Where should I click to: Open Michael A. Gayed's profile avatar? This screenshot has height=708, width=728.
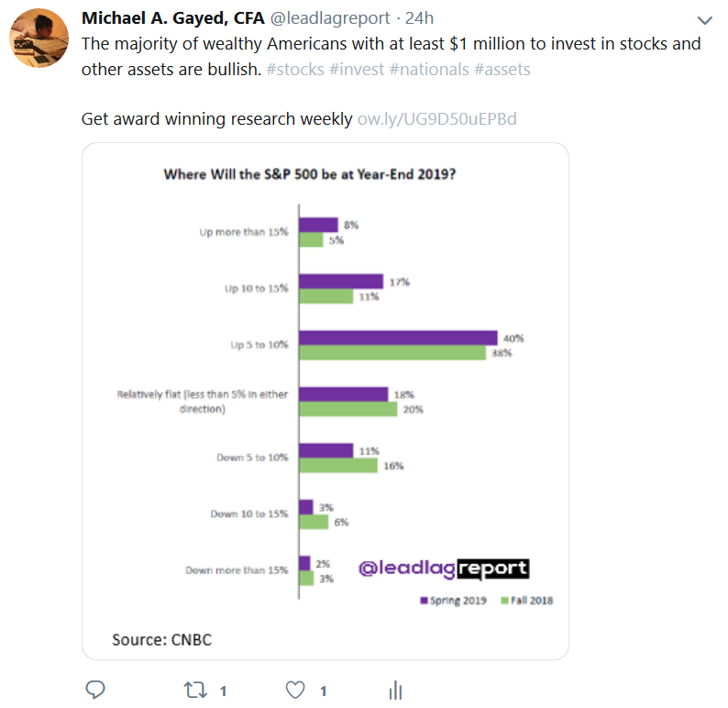[37, 38]
